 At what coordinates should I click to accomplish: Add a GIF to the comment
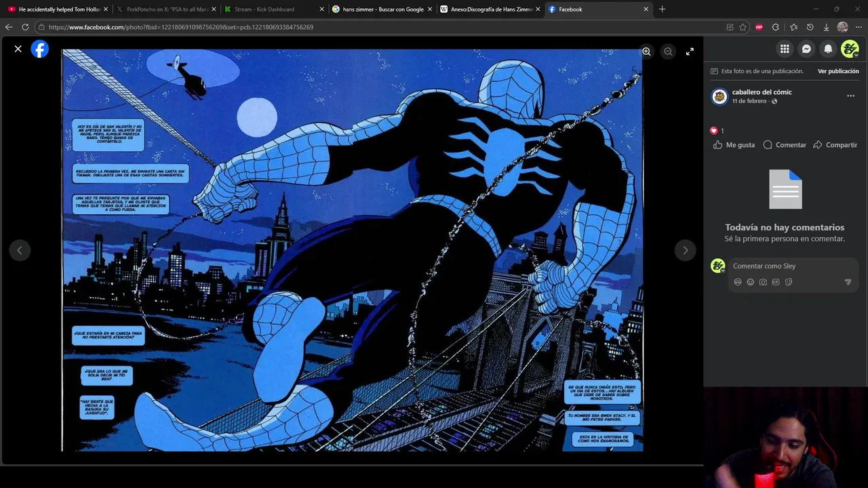(x=776, y=282)
